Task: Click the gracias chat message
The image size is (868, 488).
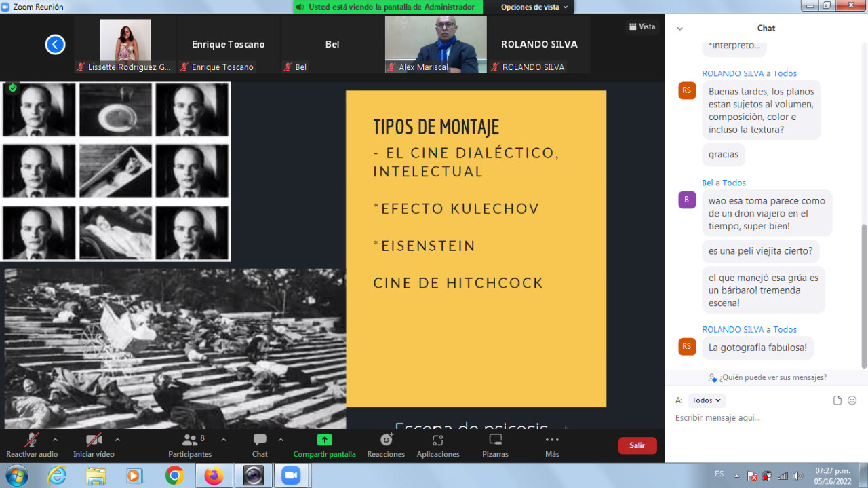Action: 724,154
